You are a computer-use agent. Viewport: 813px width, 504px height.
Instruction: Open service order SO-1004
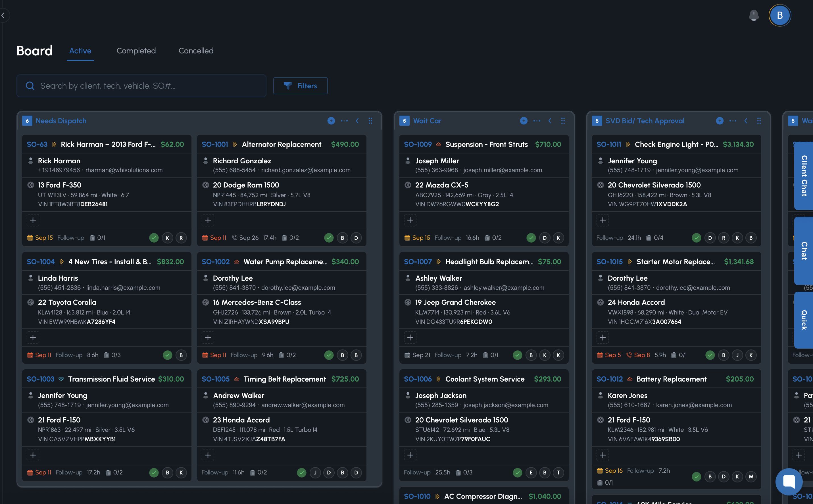(x=41, y=262)
